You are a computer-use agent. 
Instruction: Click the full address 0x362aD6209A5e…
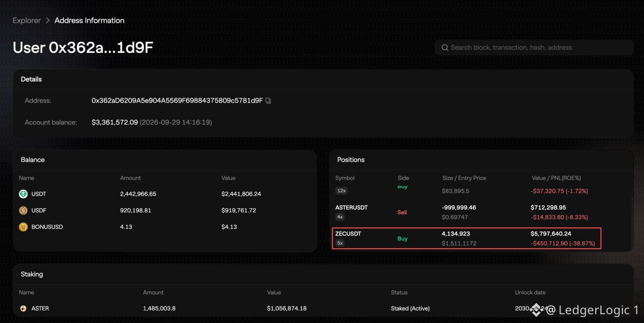[x=177, y=101]
